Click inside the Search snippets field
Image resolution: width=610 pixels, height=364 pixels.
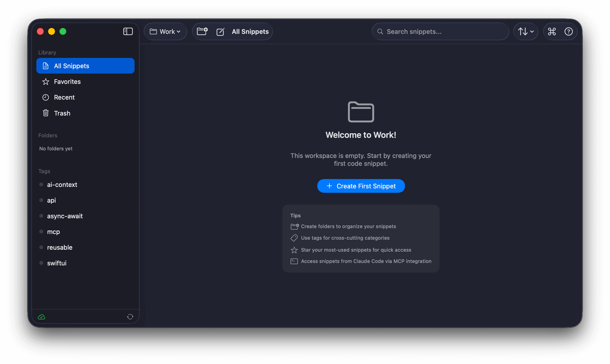point(440,31)
